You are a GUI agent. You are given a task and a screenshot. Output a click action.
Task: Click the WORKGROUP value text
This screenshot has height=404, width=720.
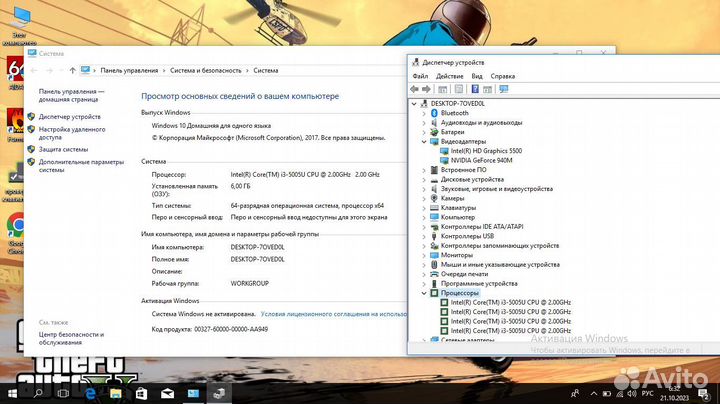pyautogui.click(x=249, y=284)
